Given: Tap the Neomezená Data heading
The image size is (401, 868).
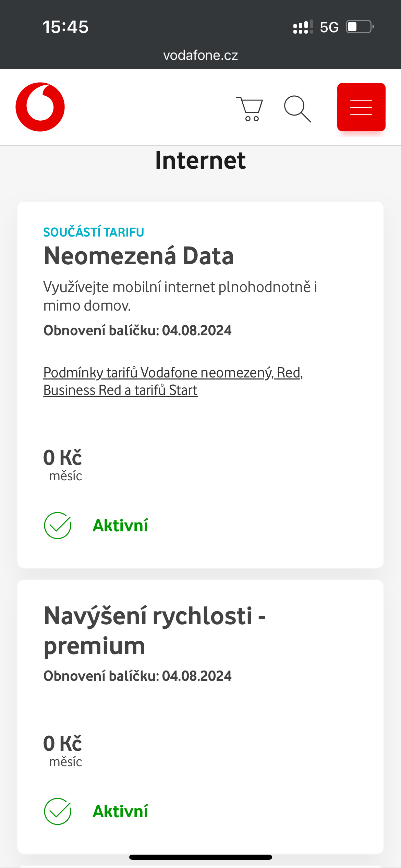Looking at the screenshot, I should click(139, 256).
